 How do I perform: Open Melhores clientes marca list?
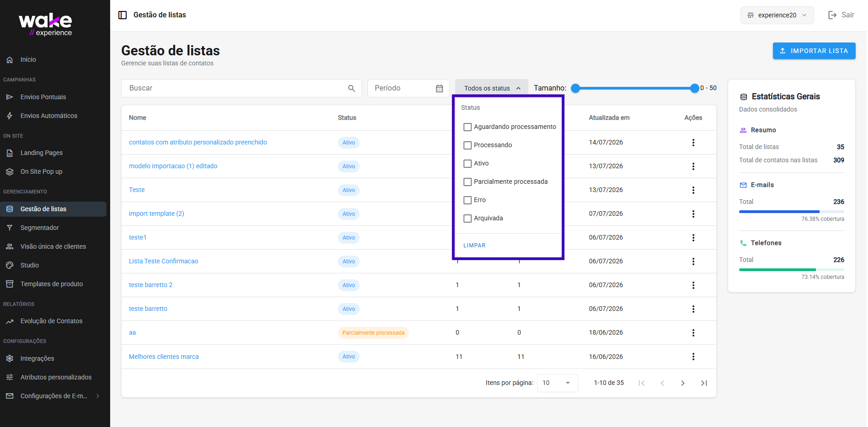[x=164, y=357]
